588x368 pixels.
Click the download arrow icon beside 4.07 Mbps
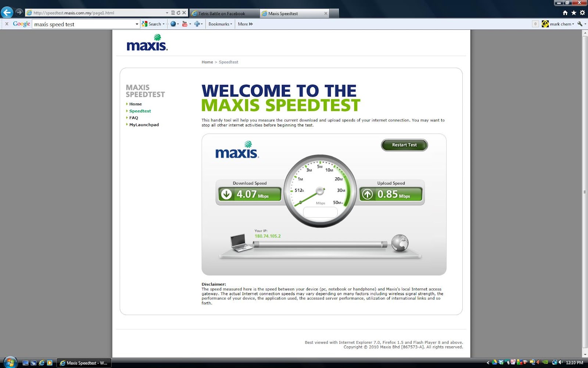tap(226, 194)
